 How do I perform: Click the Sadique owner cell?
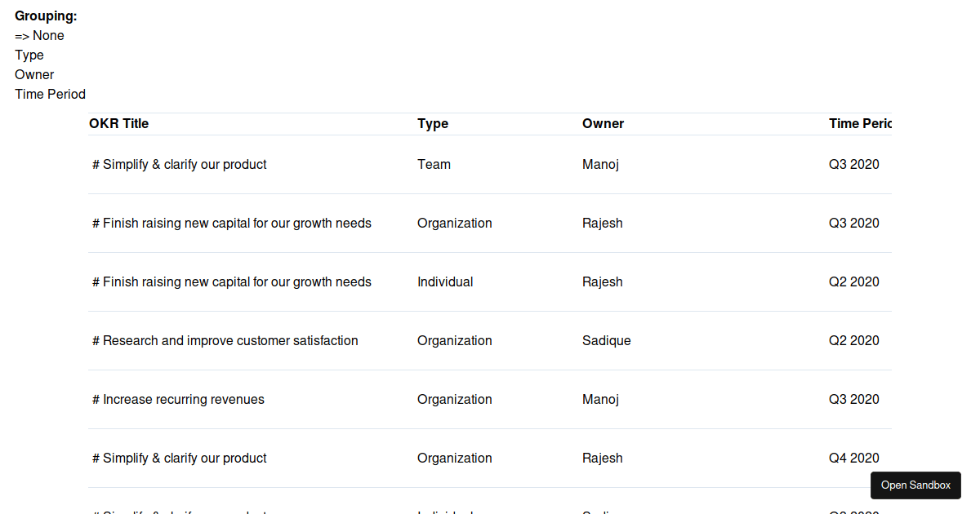coord(606,340)
